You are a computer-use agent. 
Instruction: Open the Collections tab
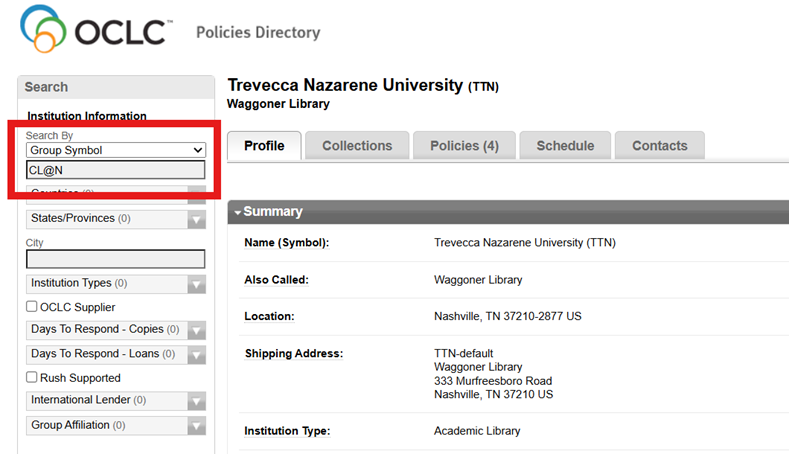356,146
